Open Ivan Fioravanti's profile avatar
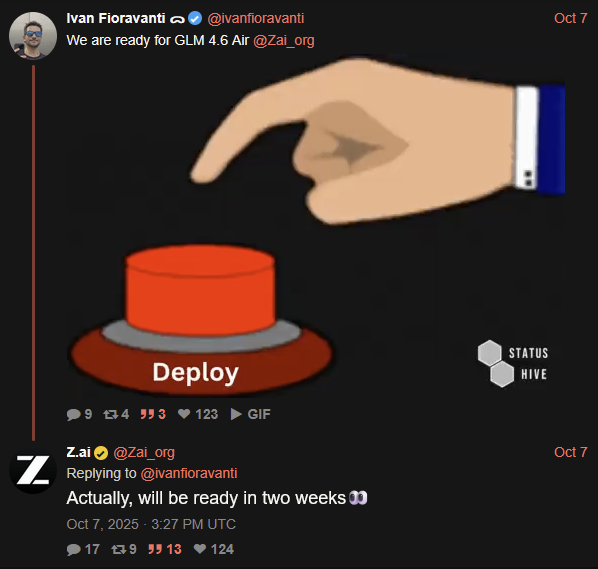598x569 pixels. 33,36
